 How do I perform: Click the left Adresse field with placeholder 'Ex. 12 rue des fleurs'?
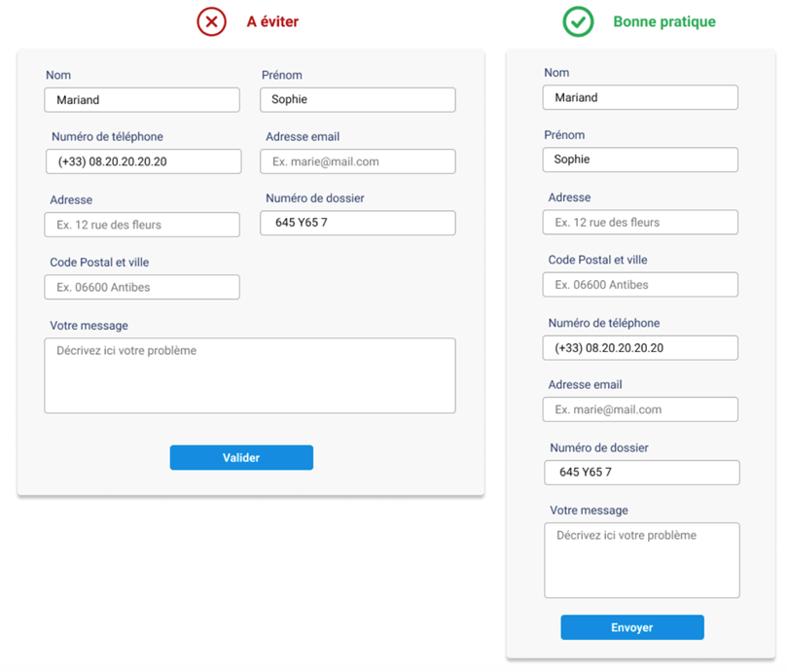point(142,224)
